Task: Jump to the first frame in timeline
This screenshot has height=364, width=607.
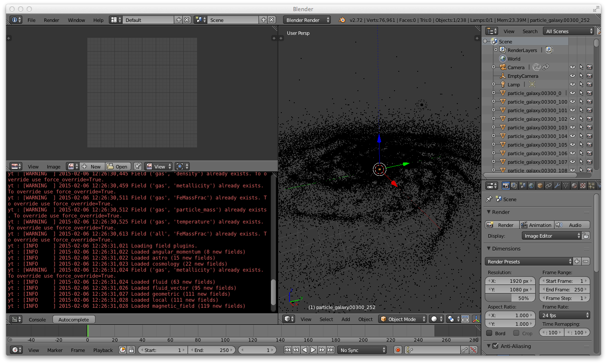Action: [x=287, y=350]
